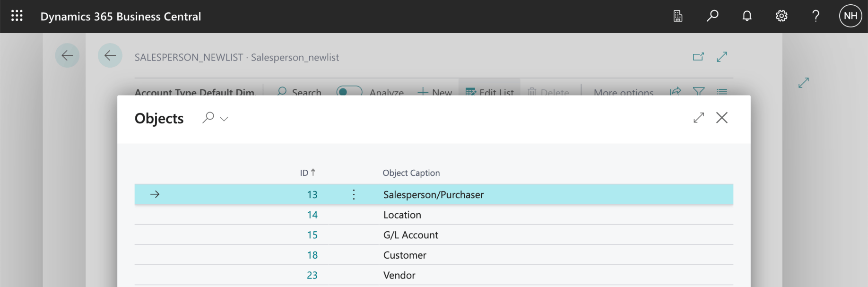Go back using the left arrow button
868x287 pixels.
point(110,56)
